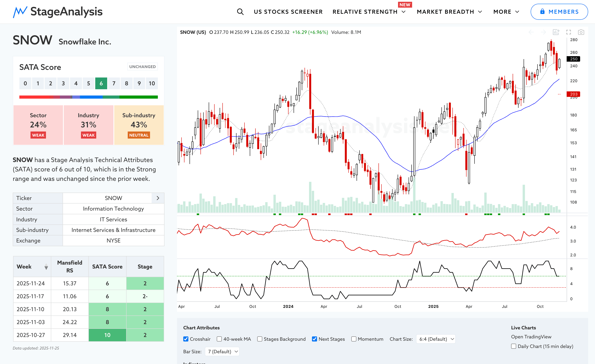
Task: Click the add indicator chart icon
Action: point(556,32)
